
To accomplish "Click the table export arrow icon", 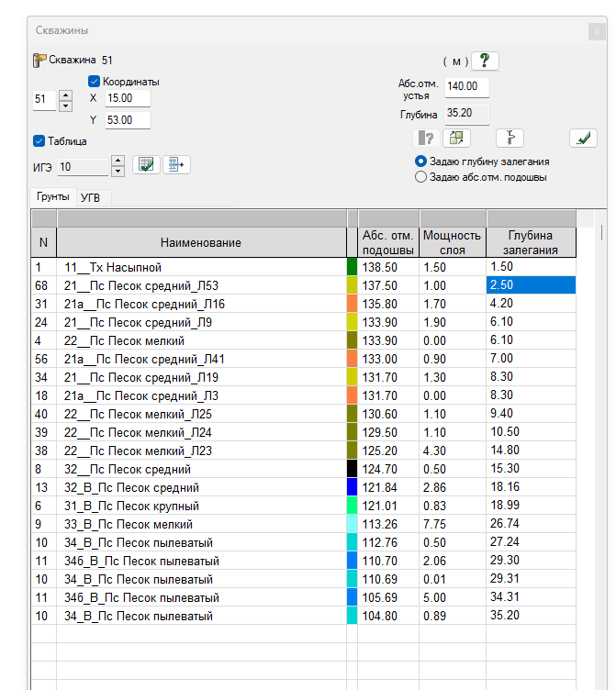I will 176,165.
